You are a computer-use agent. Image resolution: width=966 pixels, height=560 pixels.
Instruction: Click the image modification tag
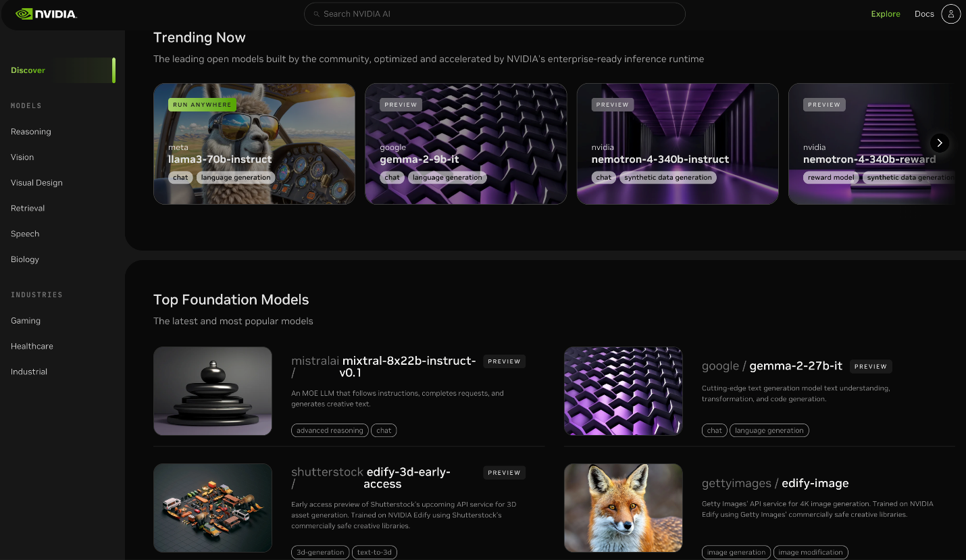click(x=811, y=553)
